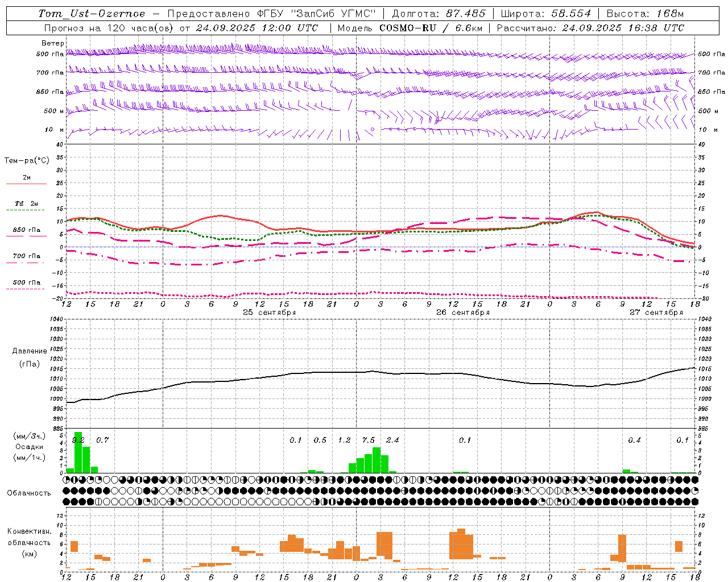This screenshot has width=728, height=582.
Task: Click the long-dash legend line under temperature '850 гПа'
Action: coord(26,236)
